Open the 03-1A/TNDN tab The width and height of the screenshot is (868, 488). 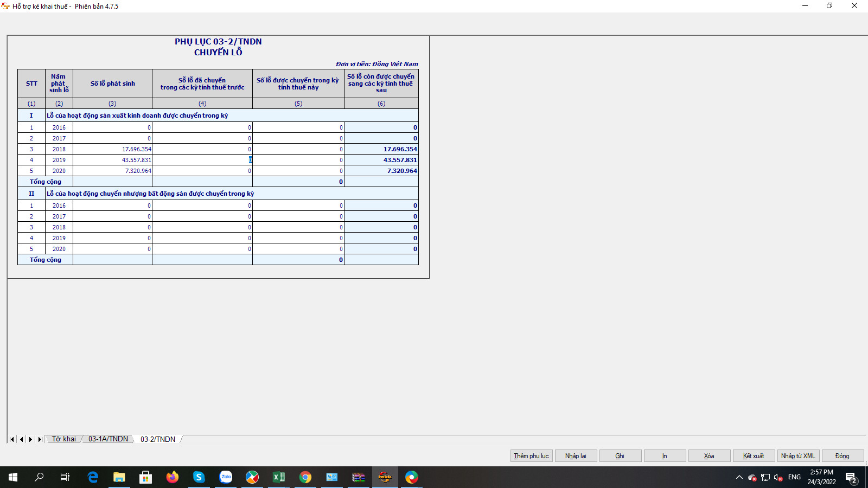tap(108, 439)
